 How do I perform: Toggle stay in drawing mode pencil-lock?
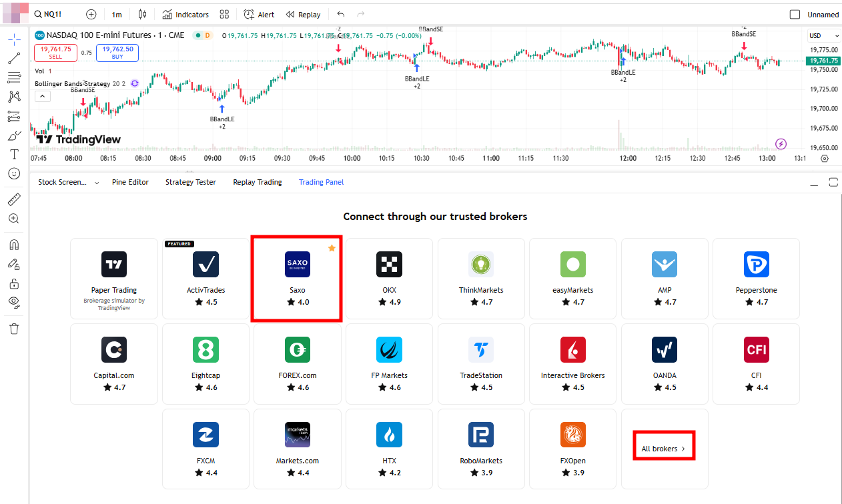click(14, 264)
